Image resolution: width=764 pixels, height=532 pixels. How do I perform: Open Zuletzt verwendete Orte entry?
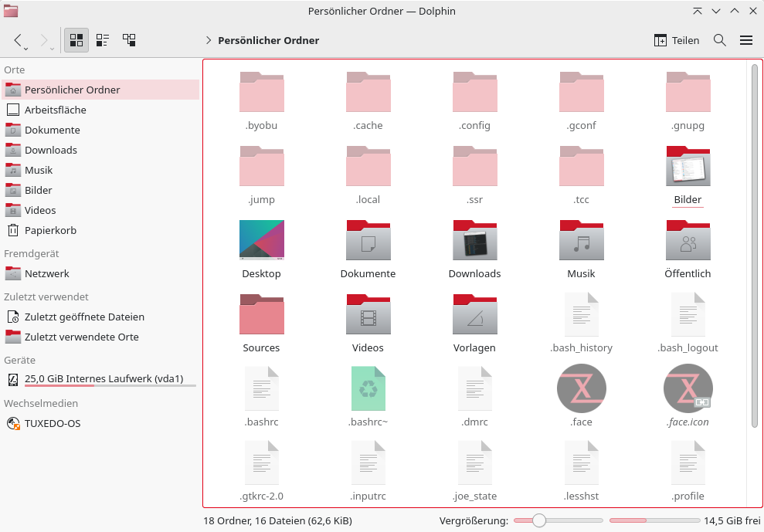[x=100, y=337]
